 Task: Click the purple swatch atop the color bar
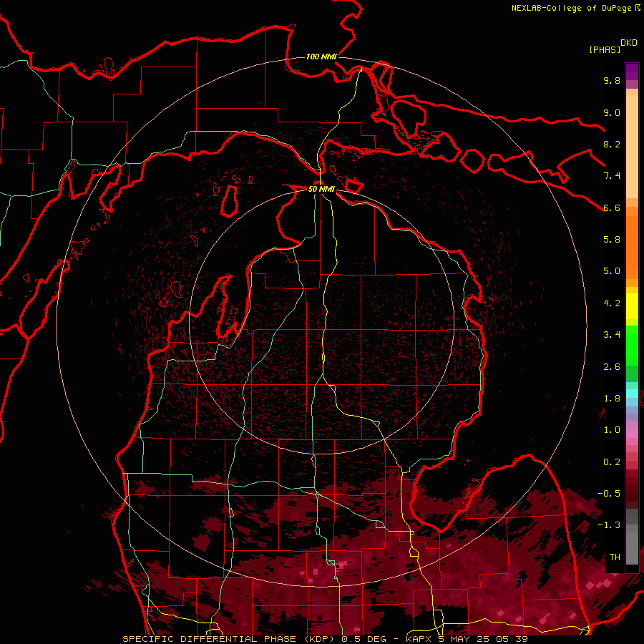click(x=632, y=72)
